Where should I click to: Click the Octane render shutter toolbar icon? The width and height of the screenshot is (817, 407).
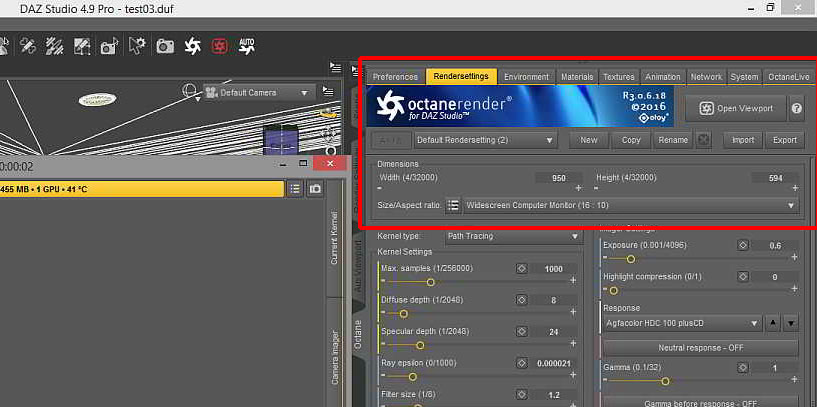(192, 47)
